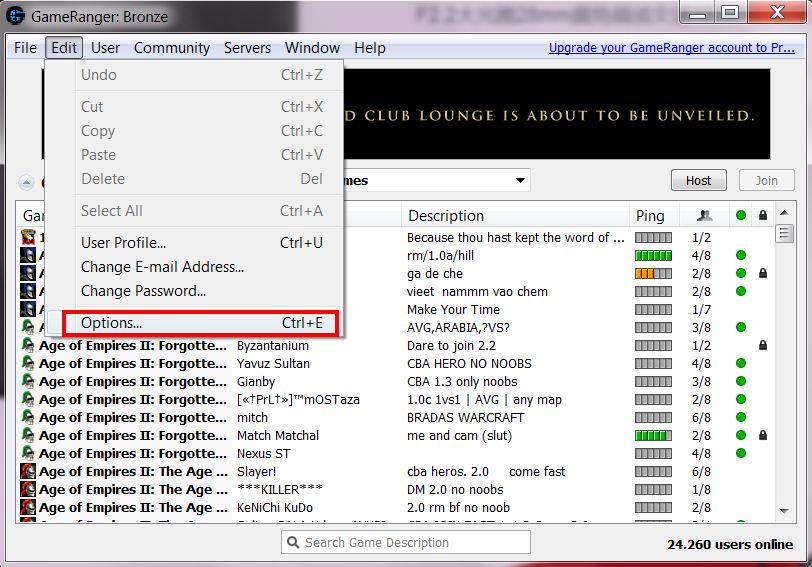The height and width of the screenshot is (567, 812).
Task: Select the 'Make Your Time' game row
Action: (x=453, y=309)
